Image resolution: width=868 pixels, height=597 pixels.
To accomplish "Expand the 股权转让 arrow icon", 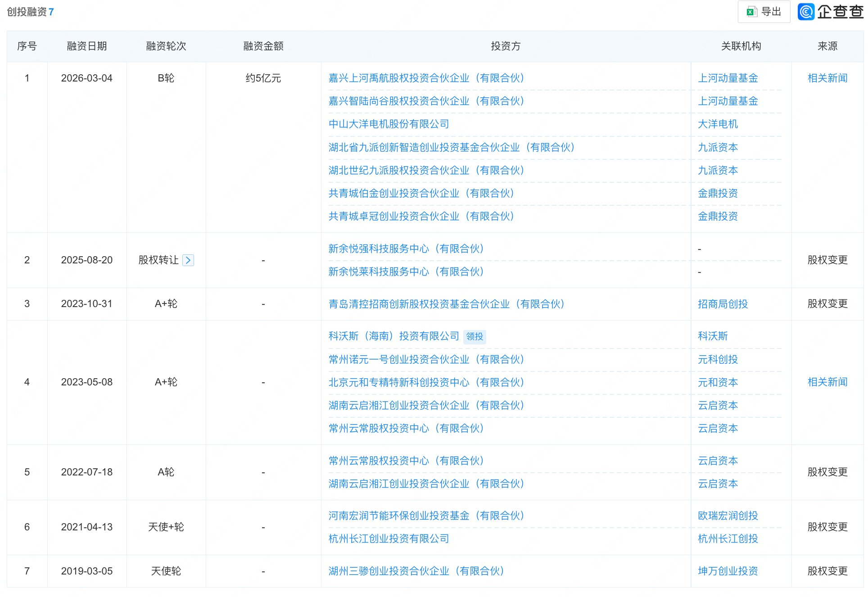I will pos(188,260).
